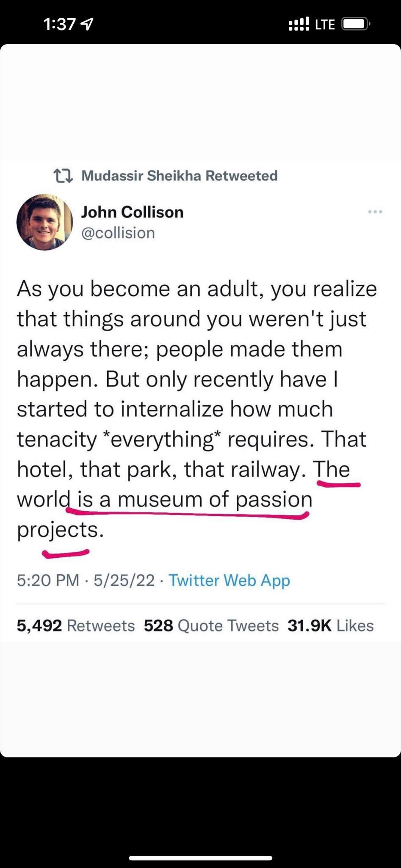401x868 pixels.
Task: Tap the tweet body text
Action: click(x=197, y=409)
